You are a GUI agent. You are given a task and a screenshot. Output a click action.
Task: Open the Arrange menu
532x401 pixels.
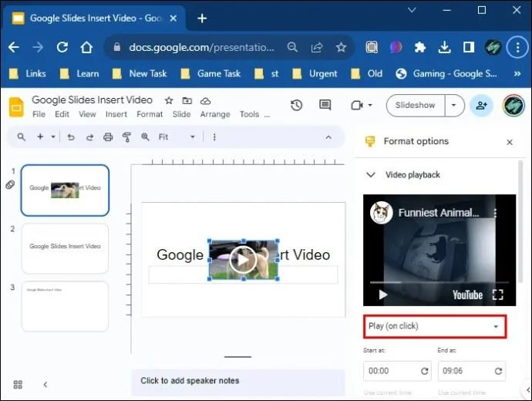click(215, 114)
